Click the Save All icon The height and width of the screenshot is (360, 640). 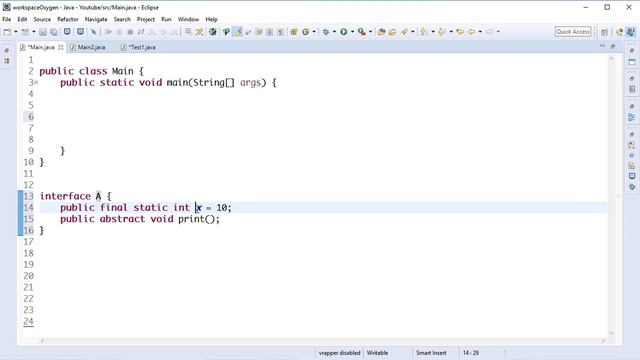tap(53, 32)
